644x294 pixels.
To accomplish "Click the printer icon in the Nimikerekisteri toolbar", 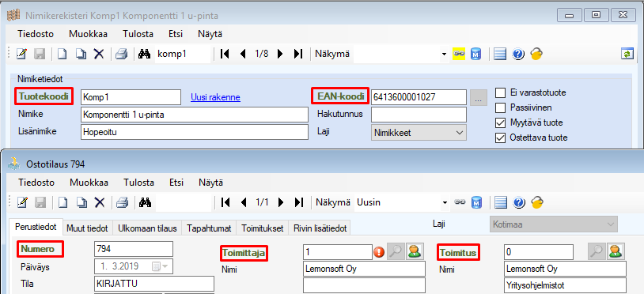I will click(x=122, y=54).
